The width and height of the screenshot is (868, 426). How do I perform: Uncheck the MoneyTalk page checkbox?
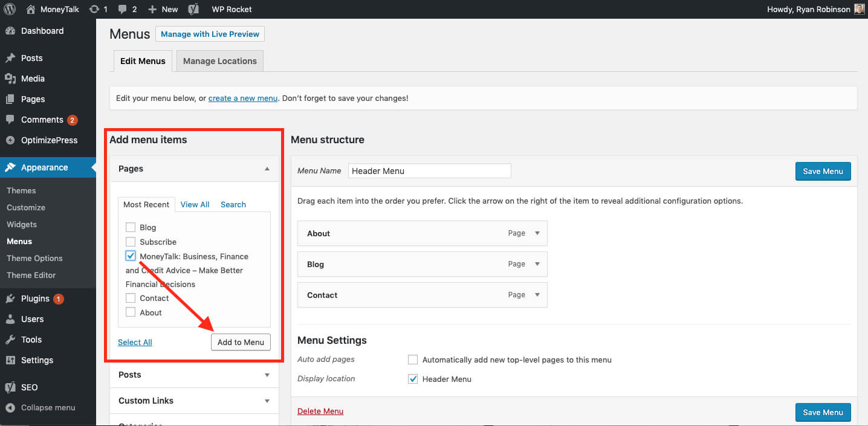click(131, 256)
